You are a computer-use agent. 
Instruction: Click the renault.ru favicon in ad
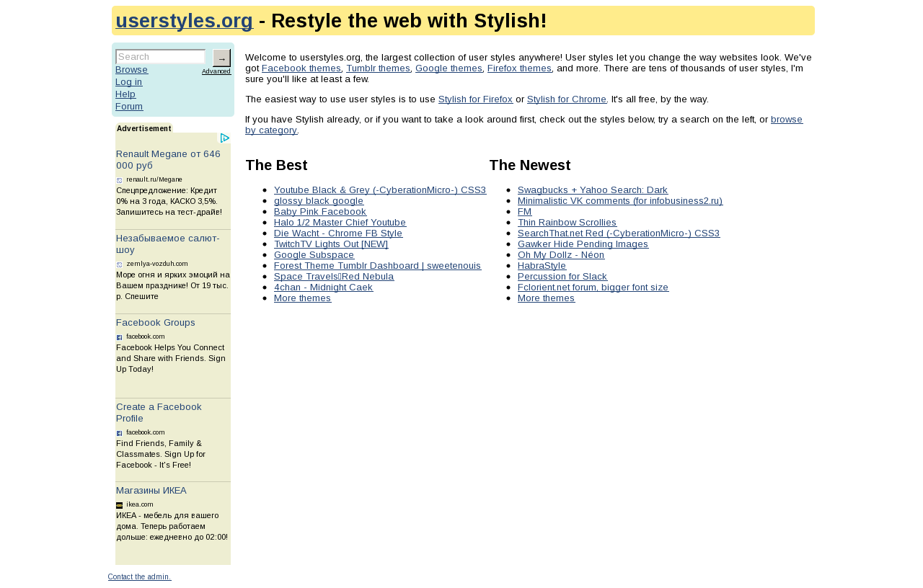[120, 180]
